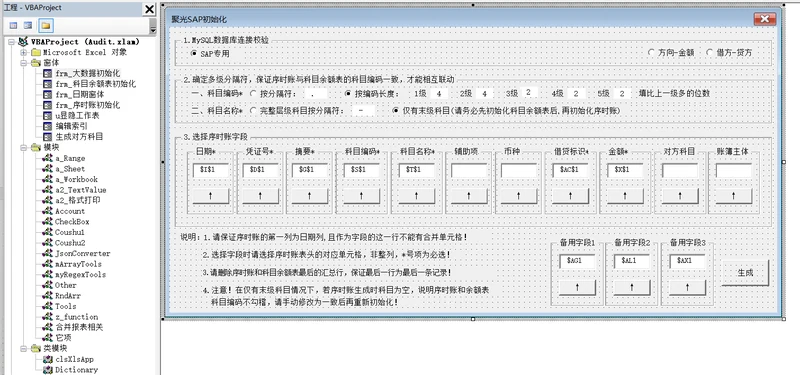The image size is (800, 375).
Task: Click the 3级 code length field
Action: click(529, 93)
